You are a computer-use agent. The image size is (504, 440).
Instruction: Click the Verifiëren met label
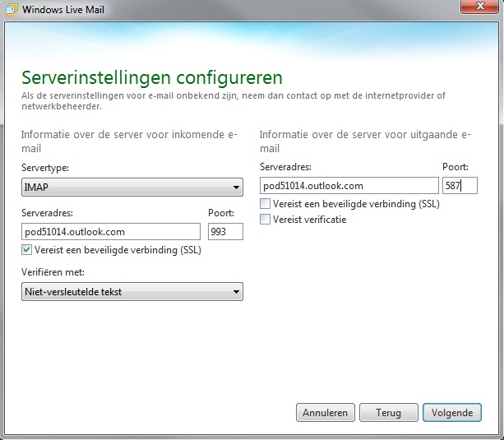[x=53, y=272]
